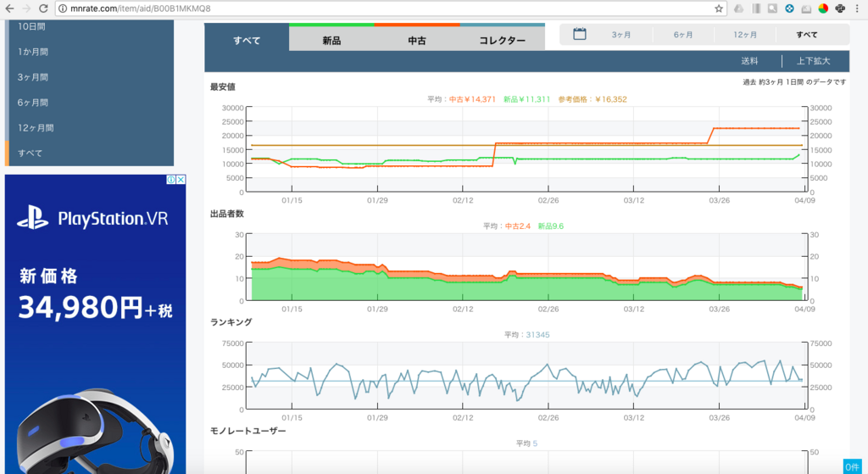The height and width of the screenshot is (474, 868).
Task: Choose the 3ヶ月 period button
Action: pos(621,34)
